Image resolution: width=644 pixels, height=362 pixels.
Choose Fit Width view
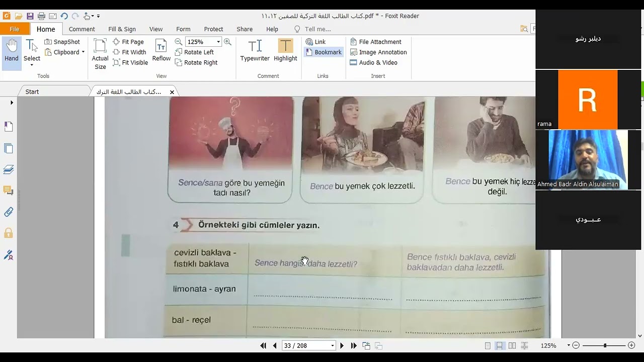coord(129,52)
